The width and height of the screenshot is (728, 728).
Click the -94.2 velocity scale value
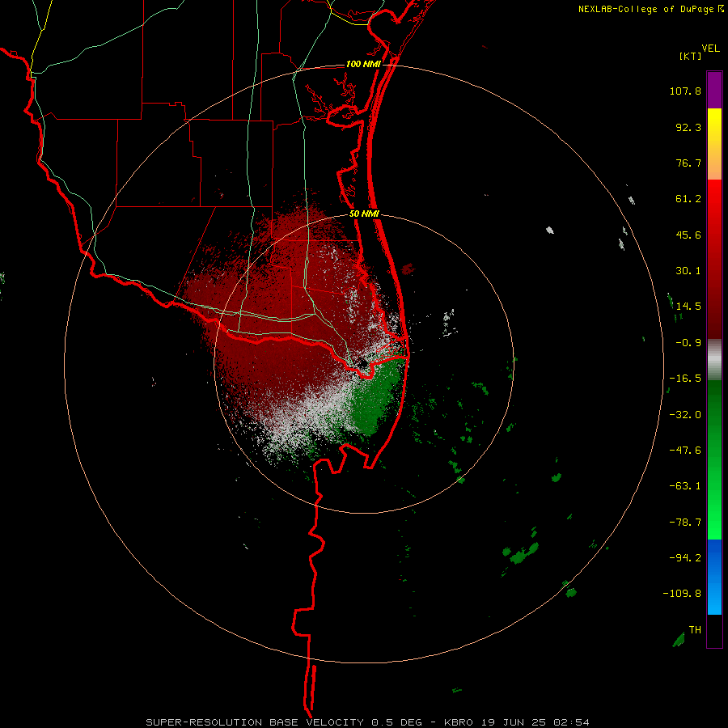tap(685, 557)
